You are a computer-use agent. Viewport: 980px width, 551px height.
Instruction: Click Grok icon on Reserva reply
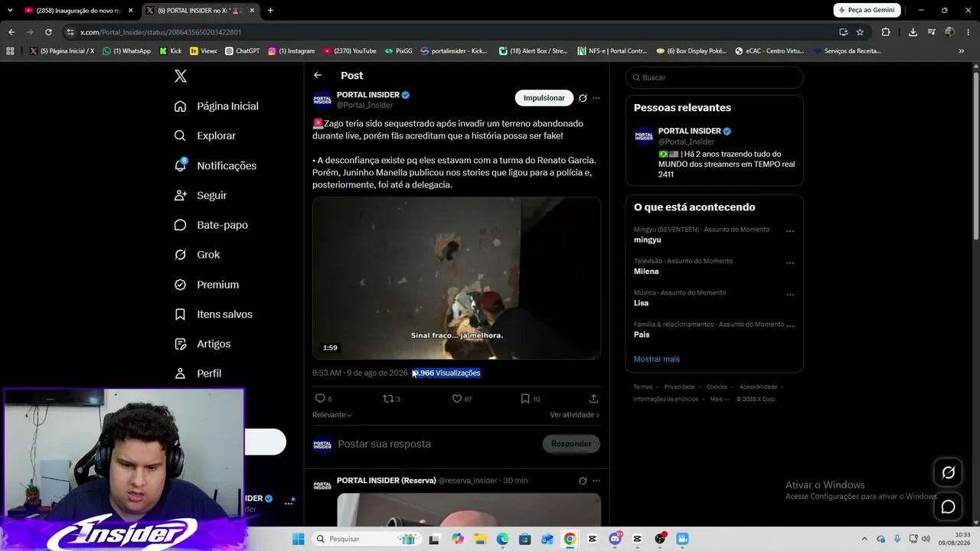[583, 481]
